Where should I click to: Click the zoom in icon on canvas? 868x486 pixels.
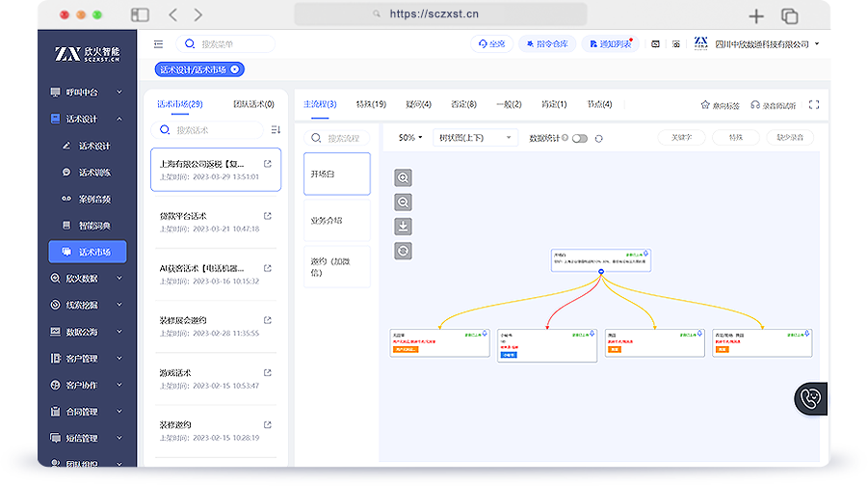(404, 177)
